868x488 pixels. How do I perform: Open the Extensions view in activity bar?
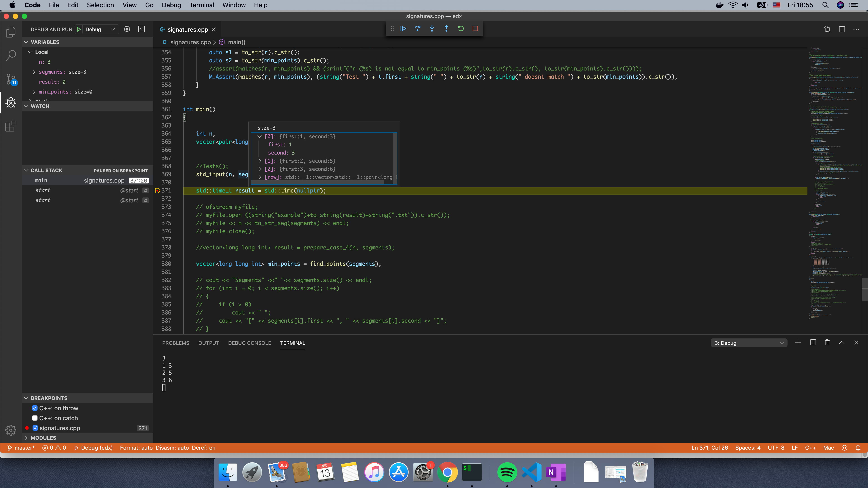click(11, 126)
